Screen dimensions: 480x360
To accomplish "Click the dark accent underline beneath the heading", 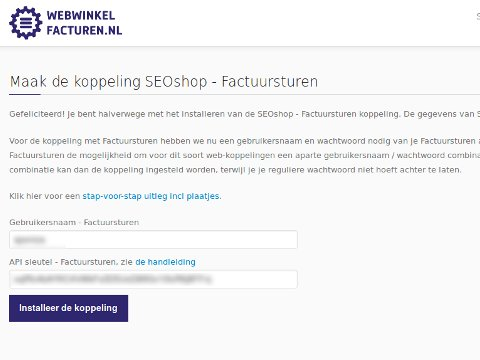I will click(25, 94).
